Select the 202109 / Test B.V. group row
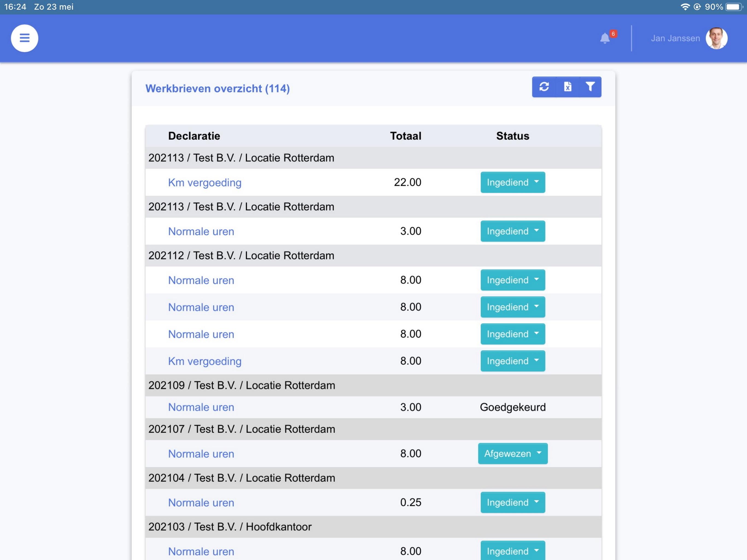This screenshot has width=747, height=560. click(373, 385)
